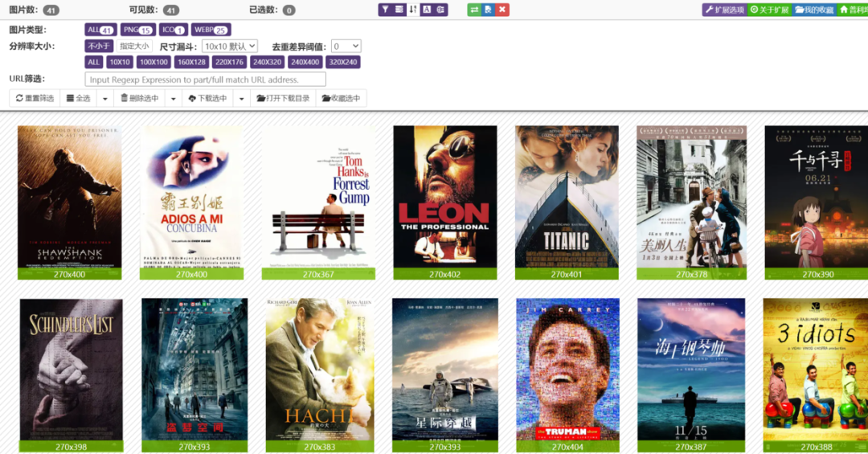868x454 pixels.
Task: Click the red X icon in top toolbar
Action: [502, 10]
